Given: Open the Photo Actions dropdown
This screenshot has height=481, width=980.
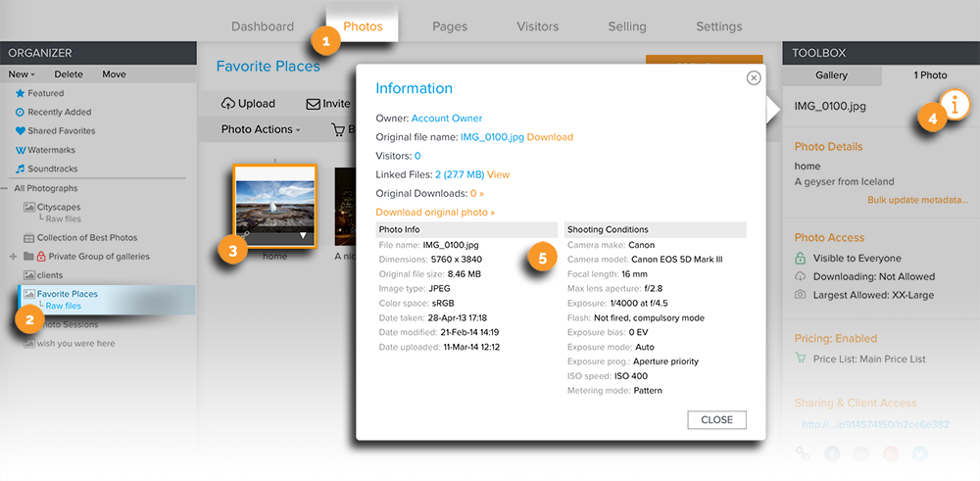Looking at the screenshot, I should click(261, 129).
